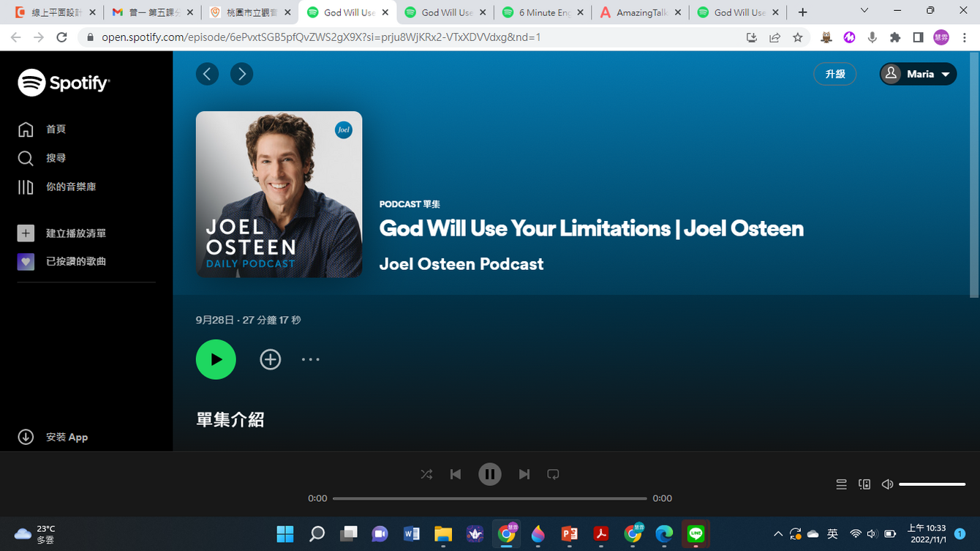Add episode to Your Library with plus icon
The image size is (980, 551).
(x=271, y=359)
